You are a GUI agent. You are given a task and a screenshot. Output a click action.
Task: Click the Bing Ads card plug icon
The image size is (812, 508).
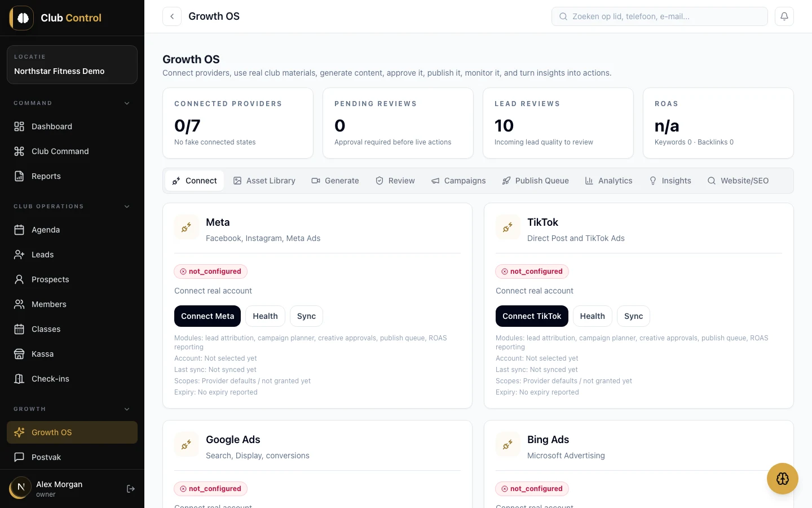pos(507,445)
